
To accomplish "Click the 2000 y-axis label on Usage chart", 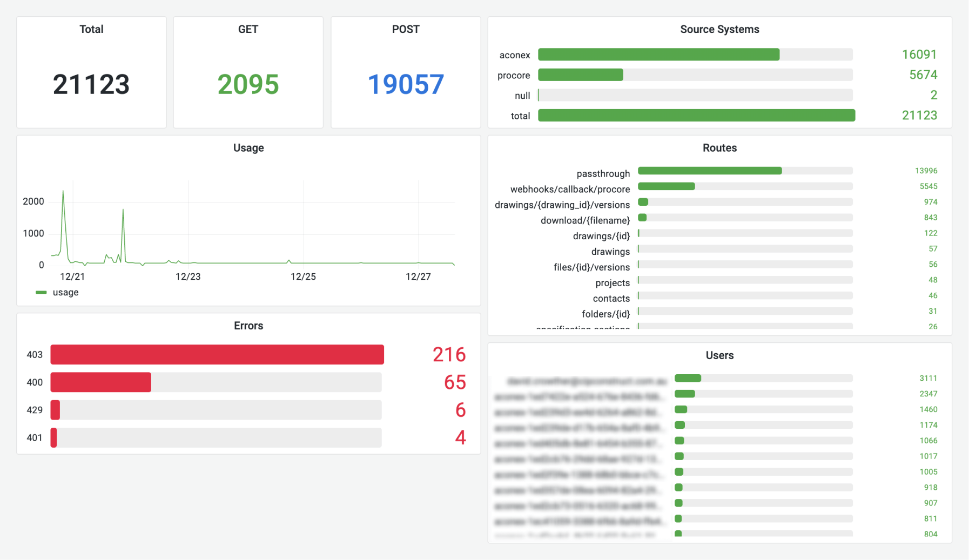I will click(33, 201).
